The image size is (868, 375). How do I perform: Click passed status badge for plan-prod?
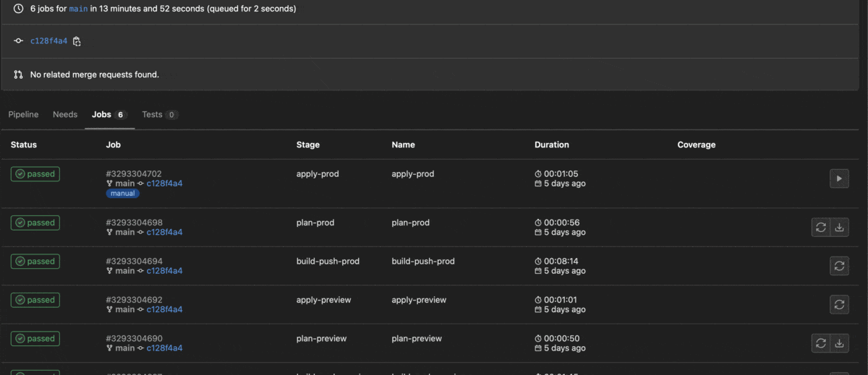click(35, 223)
